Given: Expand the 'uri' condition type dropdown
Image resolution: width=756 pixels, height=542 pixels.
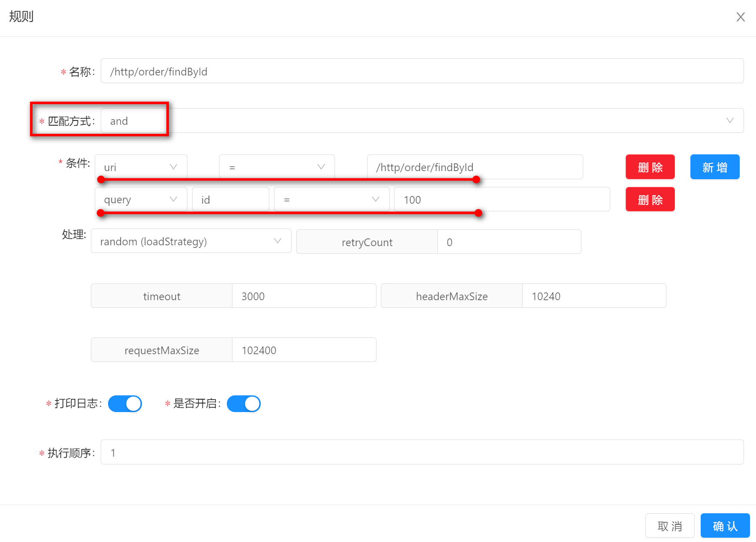Looking at the screenshot, I should (141, 167).
